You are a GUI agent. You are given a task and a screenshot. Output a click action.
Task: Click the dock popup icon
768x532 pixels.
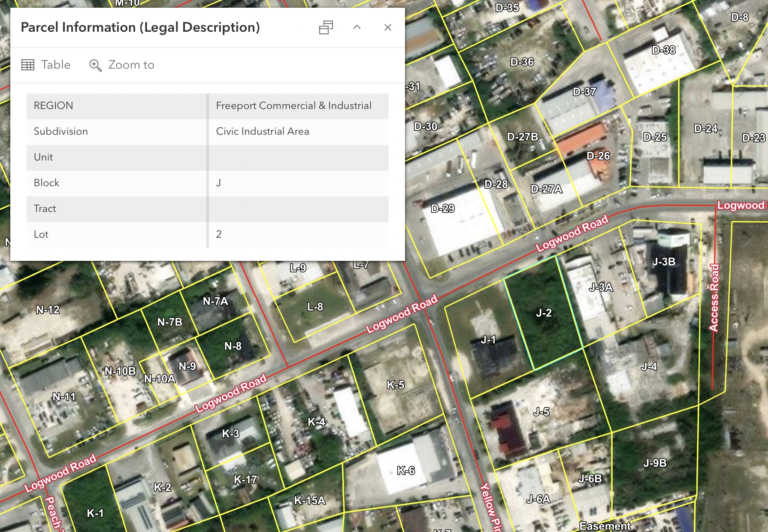[x=326, y=27]
